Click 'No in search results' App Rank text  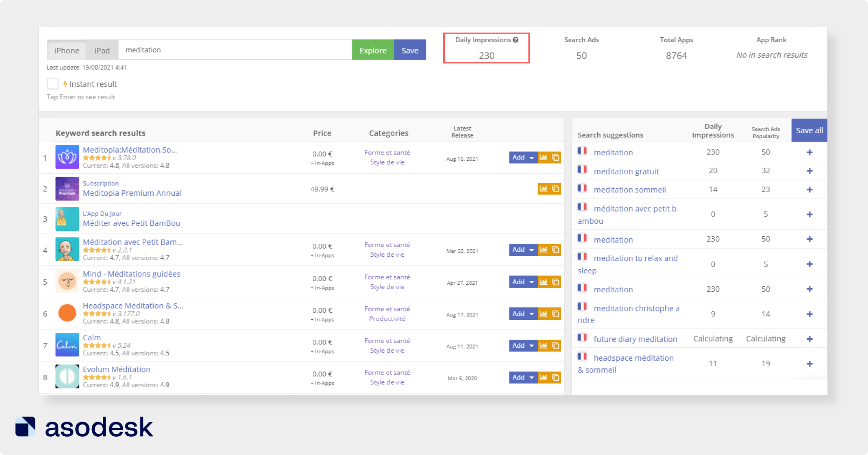772,55
